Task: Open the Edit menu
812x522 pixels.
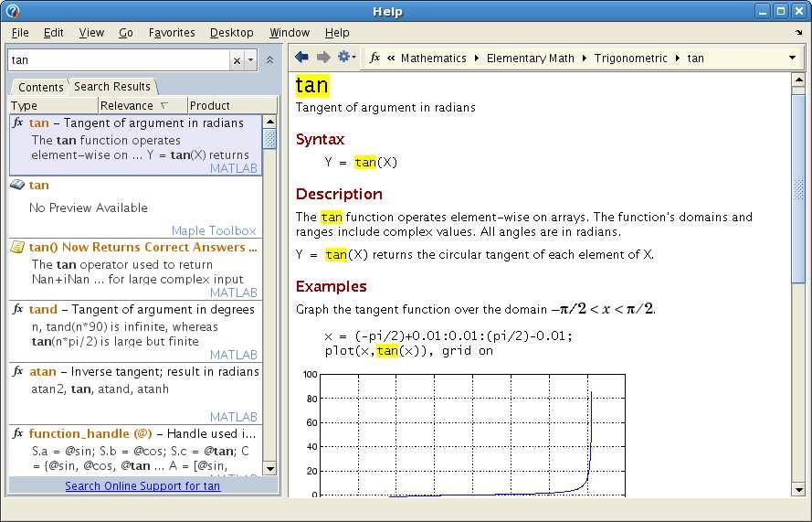Action: pos(53,33)
